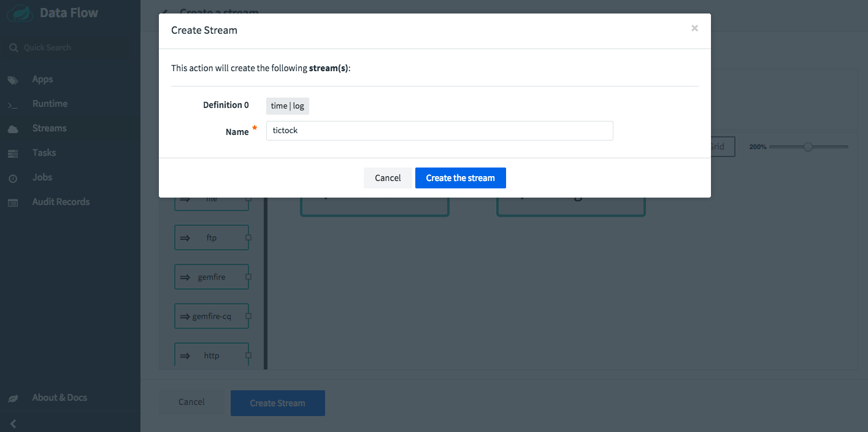Adjust the 200% zoom slider handle
This screenshot has width=868, height=432.
coord(808,147)
